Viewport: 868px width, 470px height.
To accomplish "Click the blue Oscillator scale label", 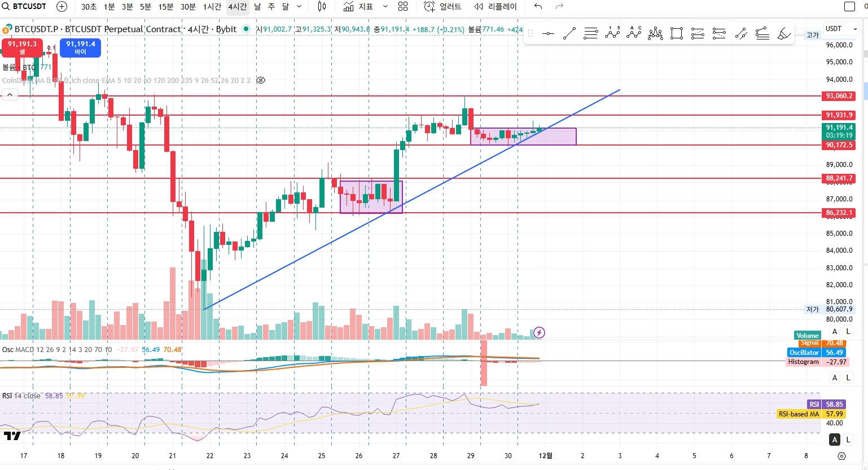I will (804, 353).
